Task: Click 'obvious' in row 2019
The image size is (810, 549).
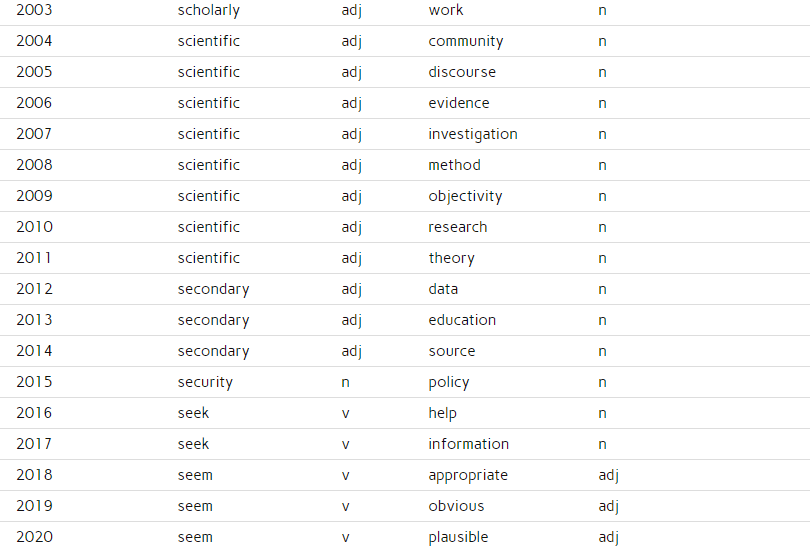Action: 456,506
